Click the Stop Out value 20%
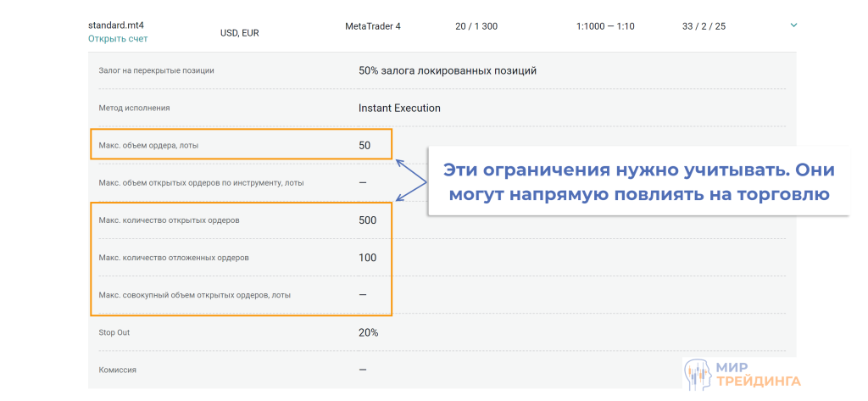Viewport: 868px width, 401px height. [x=368, y=332]
